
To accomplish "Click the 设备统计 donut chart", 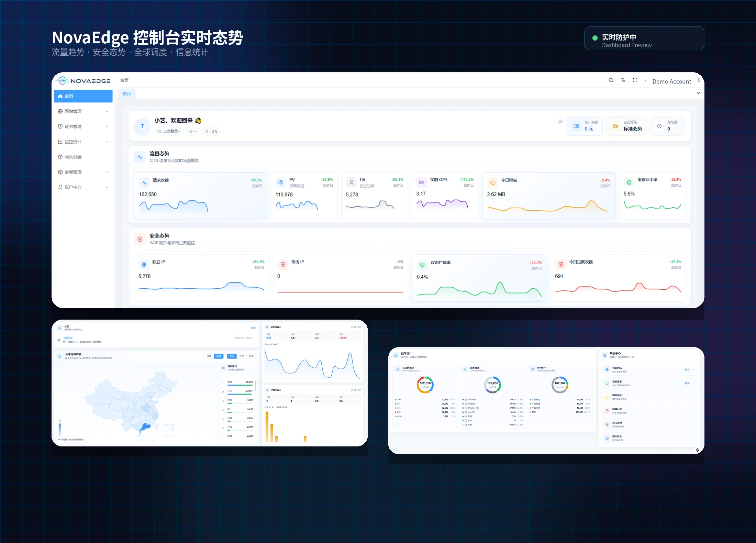I will [492, 385].
